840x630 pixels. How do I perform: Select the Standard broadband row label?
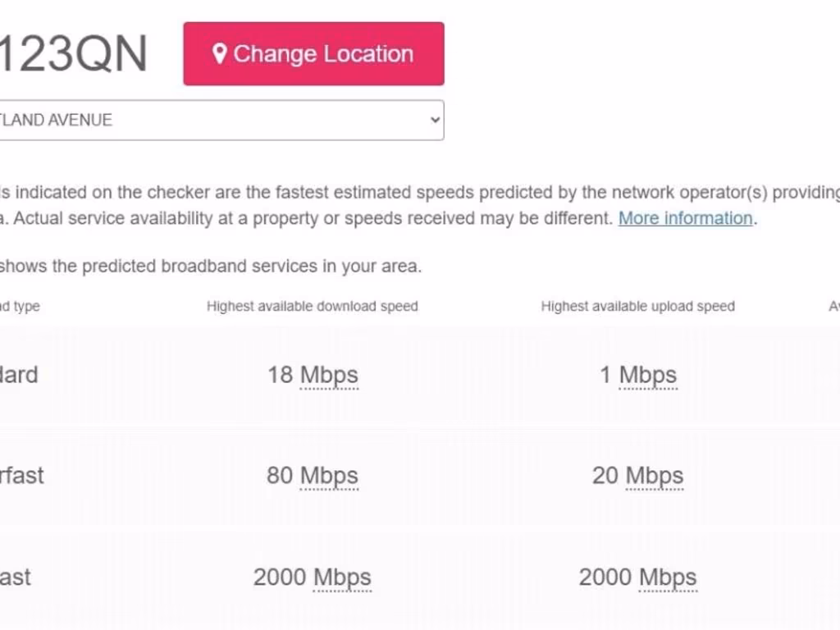(18, 375)
